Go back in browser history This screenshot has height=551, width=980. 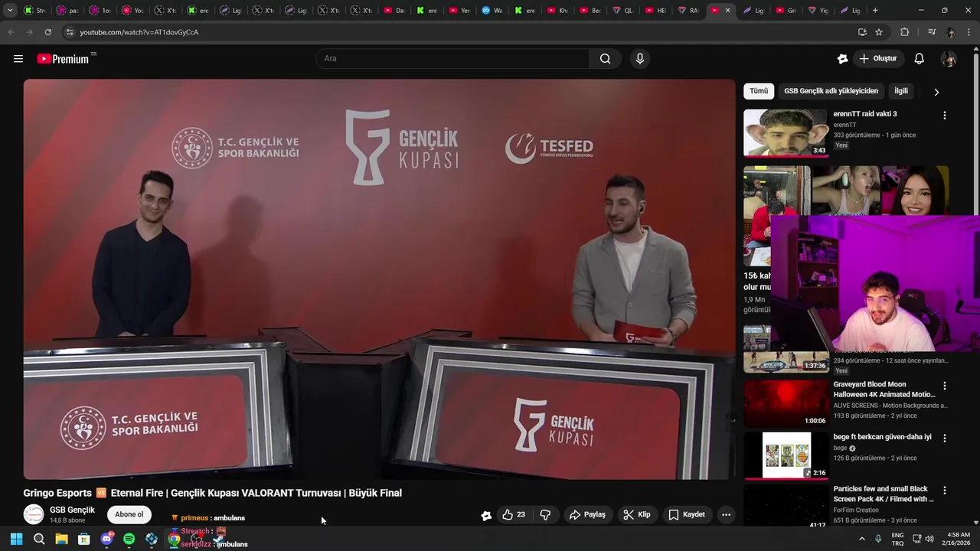[x=11, y=32]
